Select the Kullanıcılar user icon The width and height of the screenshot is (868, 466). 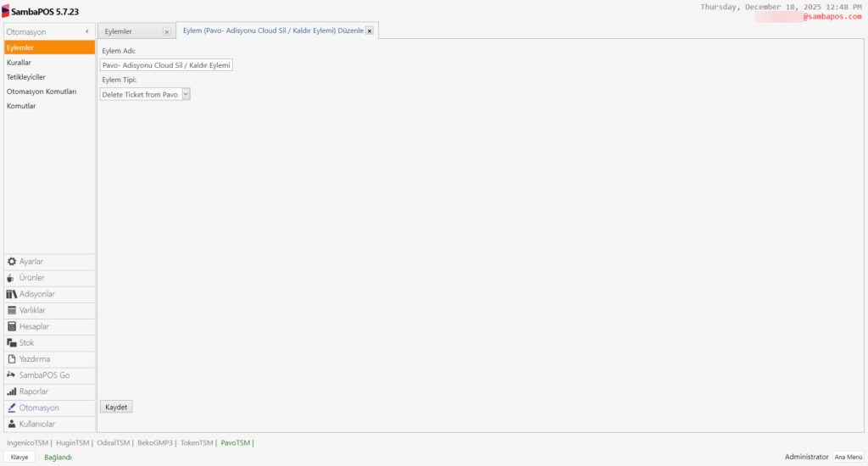(12, 424)
